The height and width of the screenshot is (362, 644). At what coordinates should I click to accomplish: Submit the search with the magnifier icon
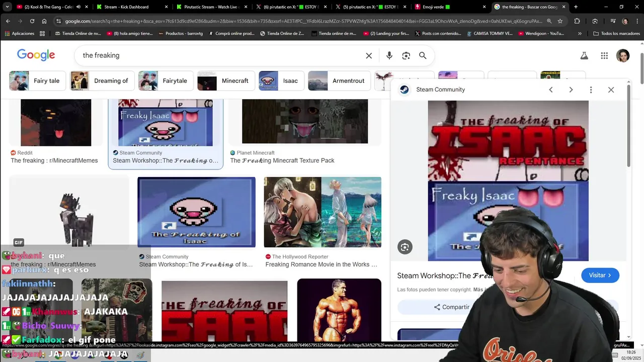pos(423,55)
